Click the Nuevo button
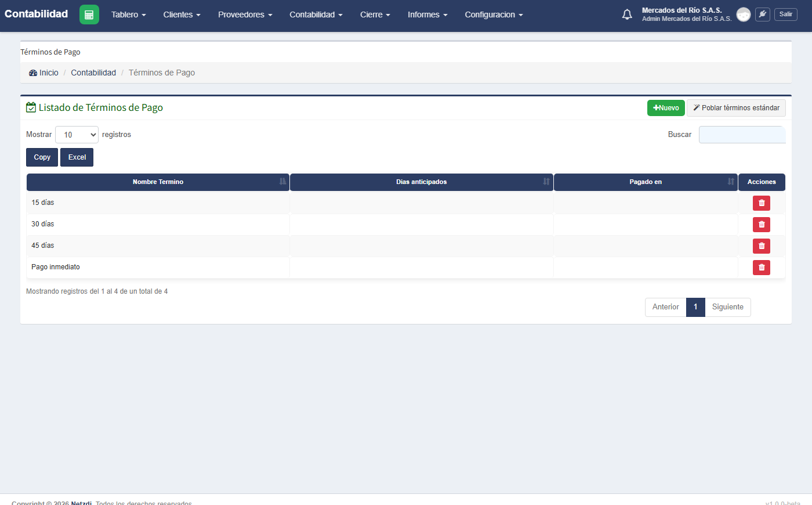Viewport: 812px width, 505px height. [x=666, y=108]
